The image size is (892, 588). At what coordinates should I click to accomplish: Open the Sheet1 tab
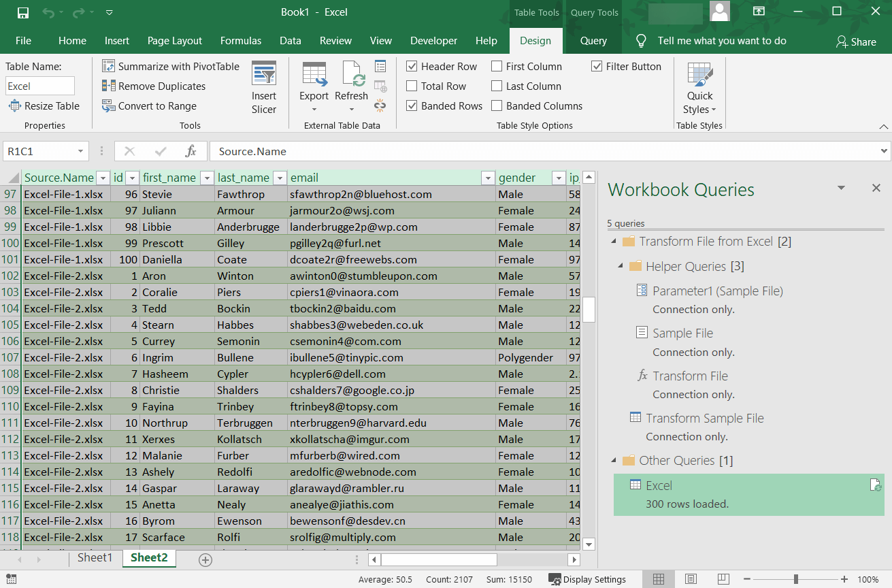tap(95, 557)
